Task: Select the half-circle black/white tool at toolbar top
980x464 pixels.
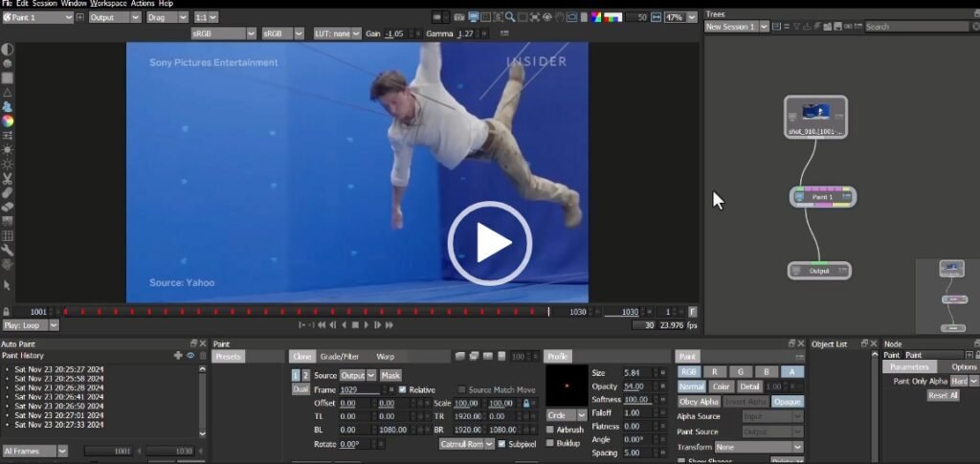Action: point(7,50)
